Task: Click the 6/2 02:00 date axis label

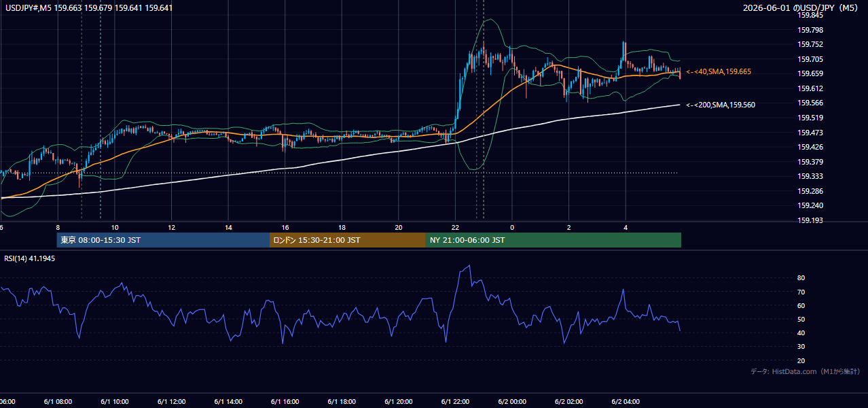Action: pyautogui.click(x=569, y=401)
